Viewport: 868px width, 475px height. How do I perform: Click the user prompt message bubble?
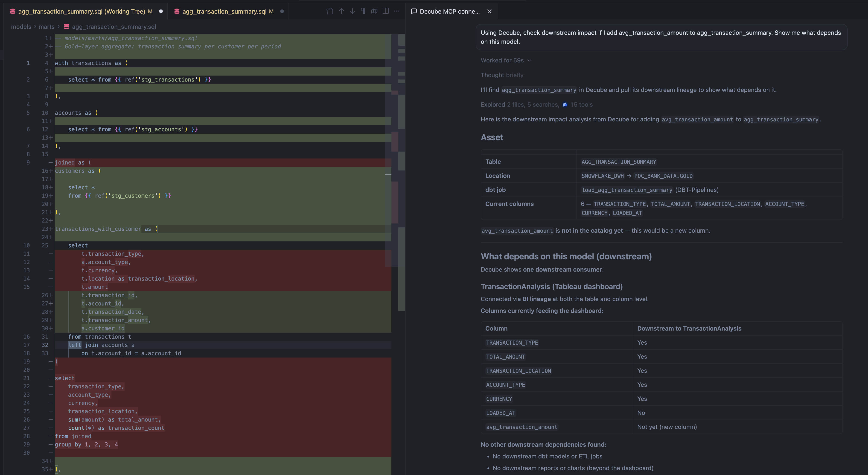point(661,37)
